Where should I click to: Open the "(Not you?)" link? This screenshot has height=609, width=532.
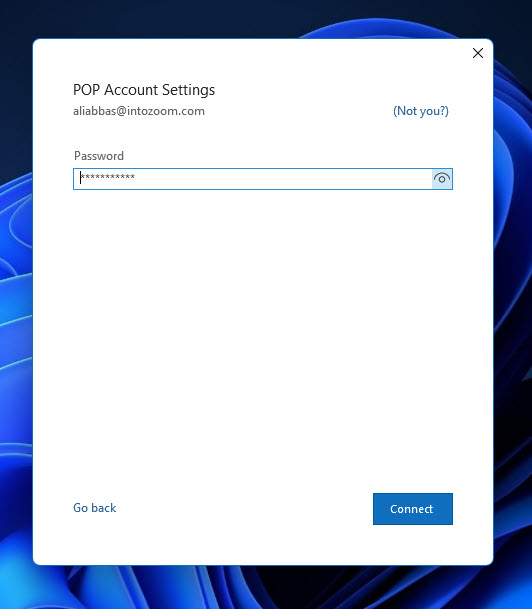pyautogui.click(x=421, y=111)
